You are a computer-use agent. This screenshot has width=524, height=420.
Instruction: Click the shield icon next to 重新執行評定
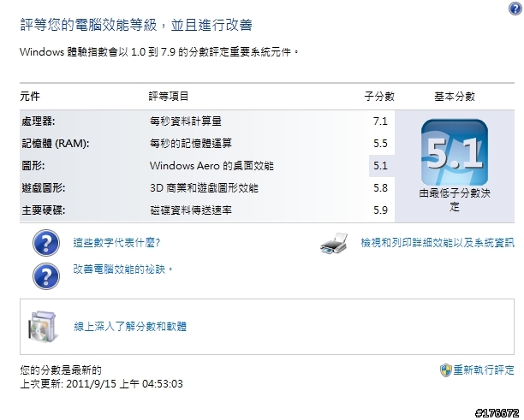(446, 370)
